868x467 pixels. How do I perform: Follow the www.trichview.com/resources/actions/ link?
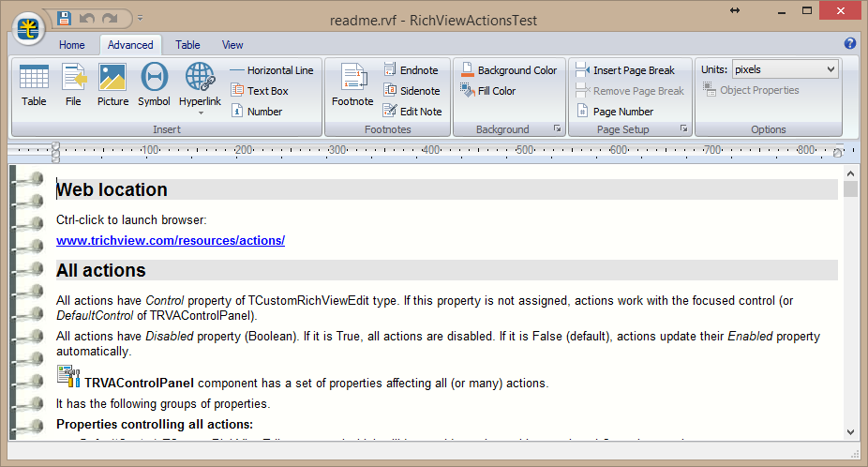(x=171, y=241)
